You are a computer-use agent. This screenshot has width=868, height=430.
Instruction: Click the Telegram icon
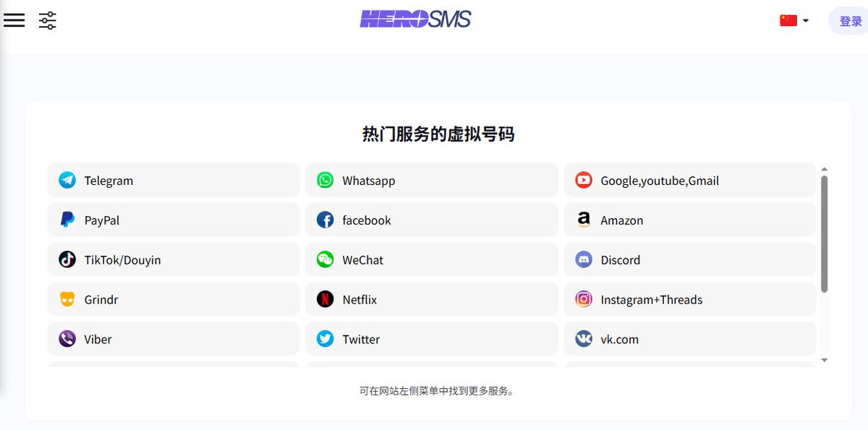67,180
